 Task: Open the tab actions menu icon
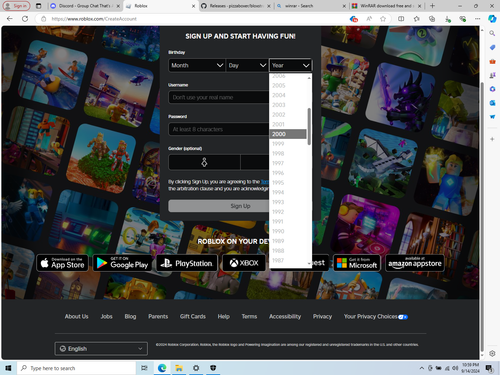(x=39, y=6)
